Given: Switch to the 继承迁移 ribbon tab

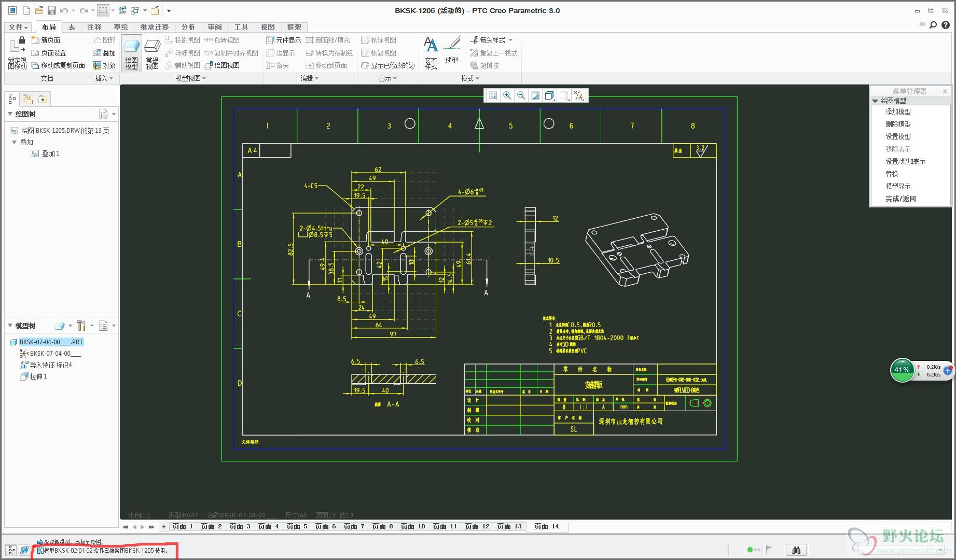Looking at the screenshot, I should 155,27.
